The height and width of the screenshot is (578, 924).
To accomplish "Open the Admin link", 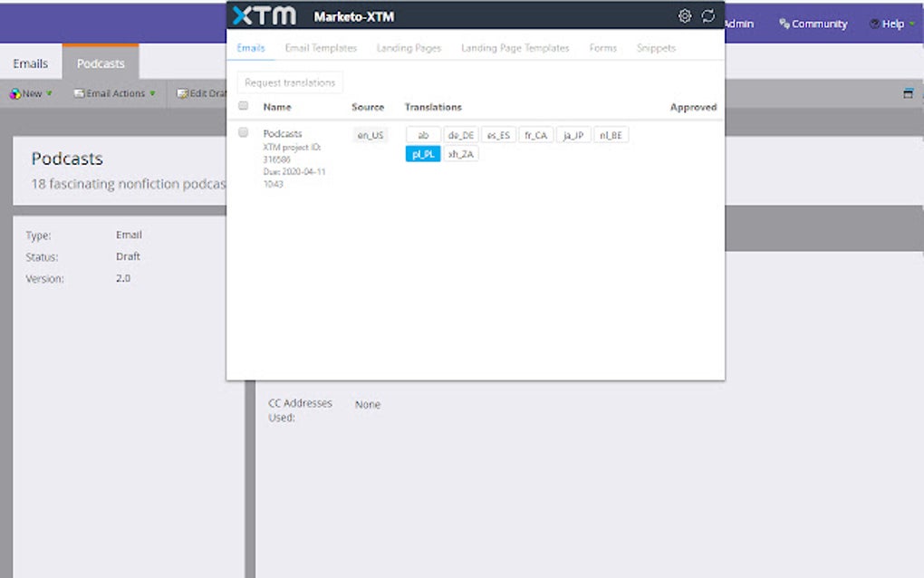I will [x=737, y=24].
